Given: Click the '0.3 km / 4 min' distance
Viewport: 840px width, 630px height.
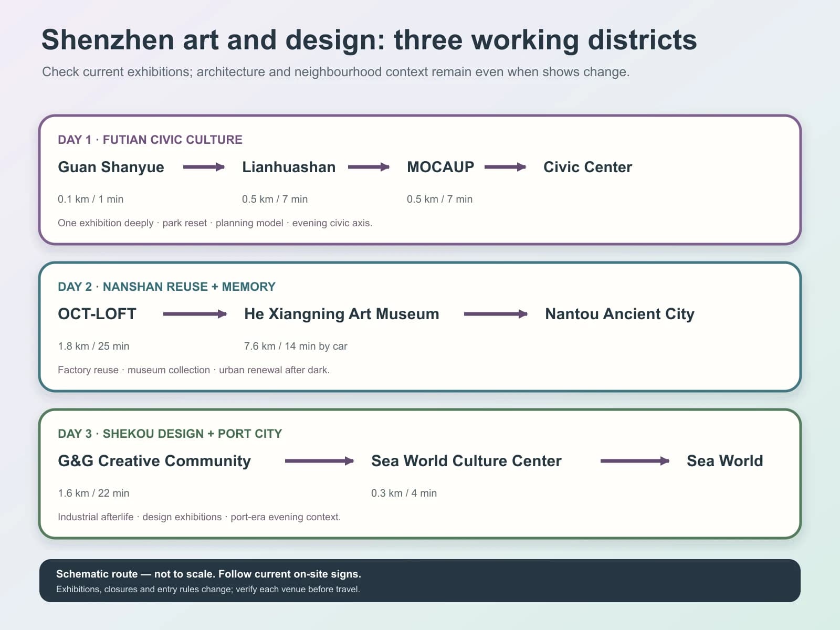Looking at the screenshot, I should [x=404, y=493].
